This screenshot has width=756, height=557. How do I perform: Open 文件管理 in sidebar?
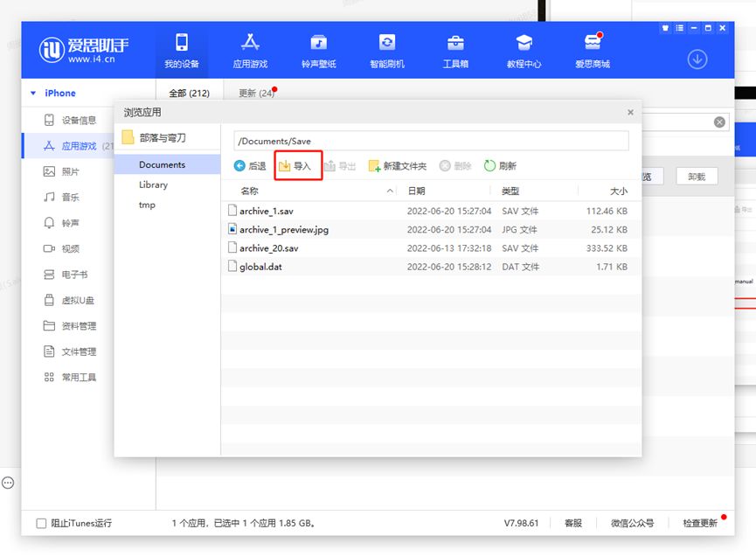pos(70,352)
